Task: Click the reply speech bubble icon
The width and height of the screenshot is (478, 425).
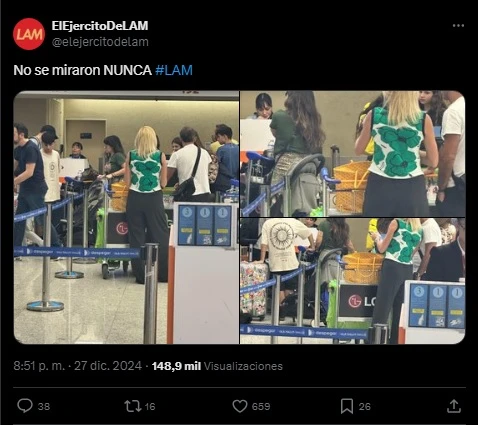Action: click(25, 406)
